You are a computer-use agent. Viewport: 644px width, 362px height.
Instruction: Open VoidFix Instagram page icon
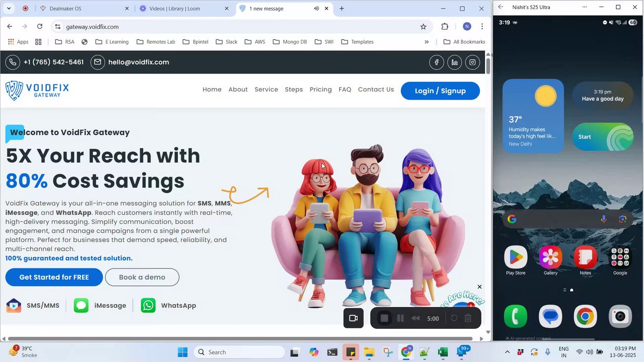tap(472, 62)
